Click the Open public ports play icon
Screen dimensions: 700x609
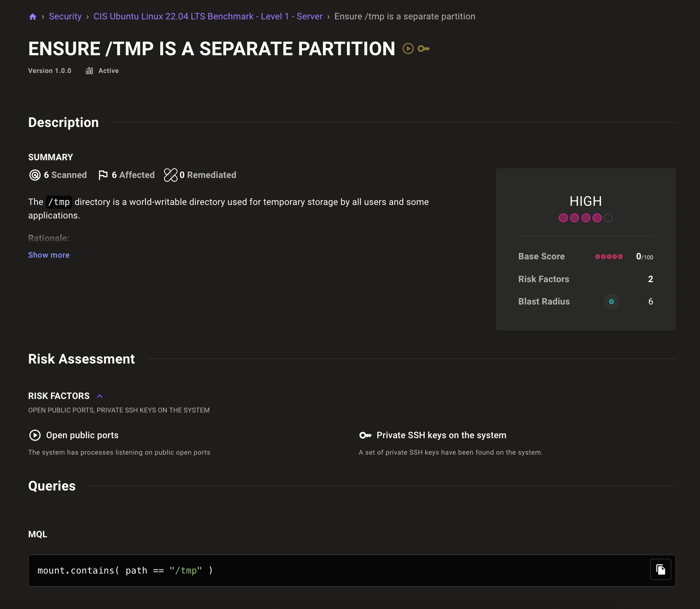coord(35,435)
